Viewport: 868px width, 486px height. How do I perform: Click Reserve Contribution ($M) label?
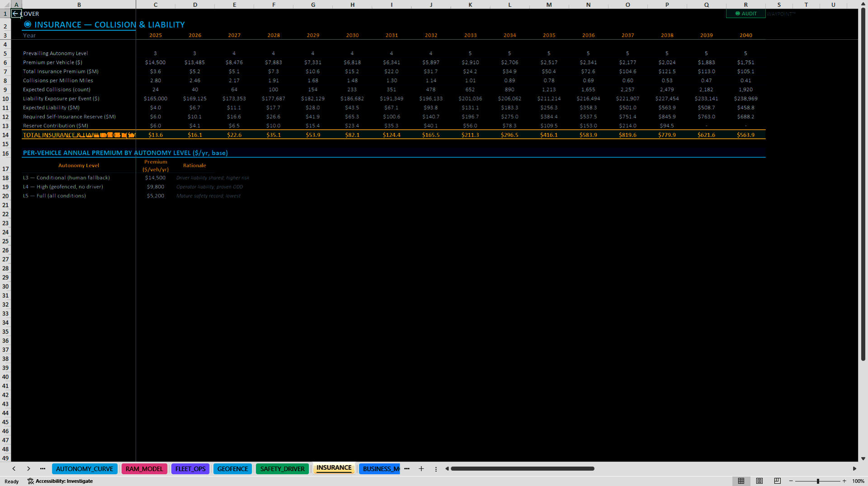point(56,126)
